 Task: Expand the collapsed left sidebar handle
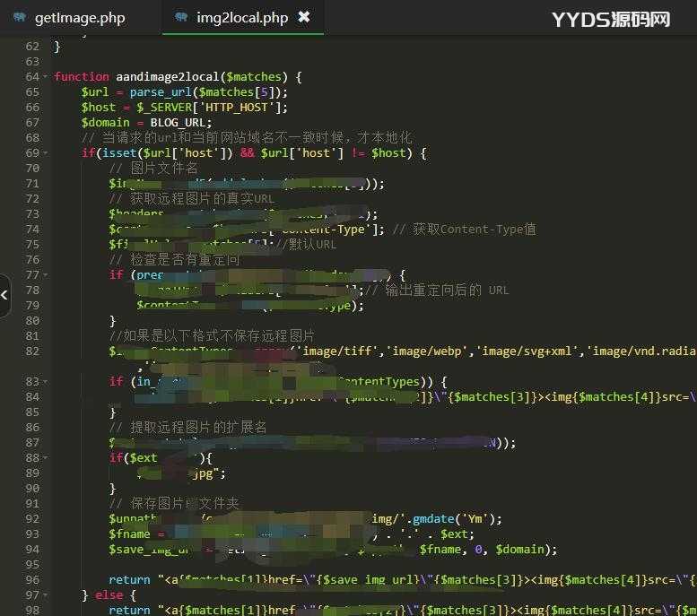4,294
